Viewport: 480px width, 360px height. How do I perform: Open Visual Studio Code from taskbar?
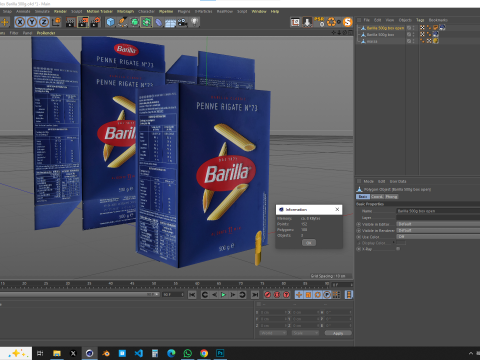pos(139,353)
